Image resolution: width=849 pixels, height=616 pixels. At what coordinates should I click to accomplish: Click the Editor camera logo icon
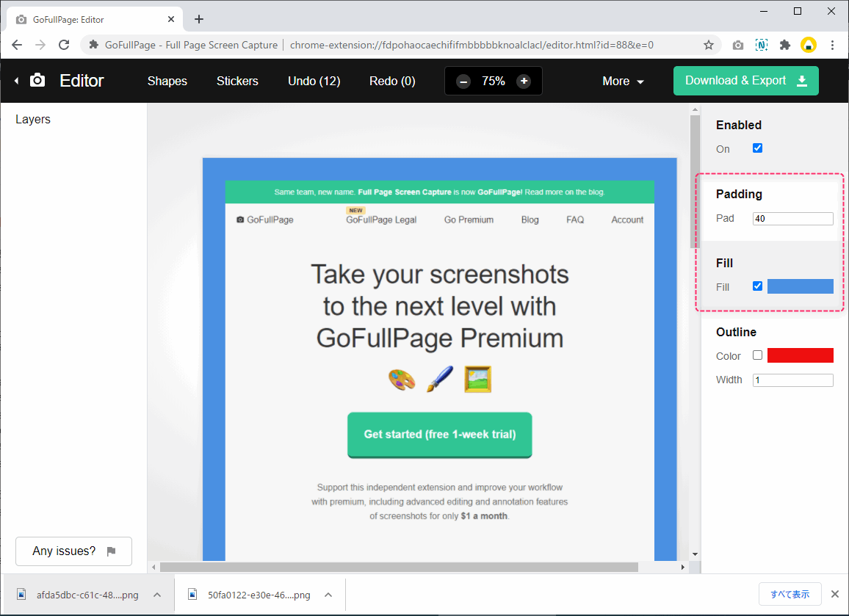(37, 80)
